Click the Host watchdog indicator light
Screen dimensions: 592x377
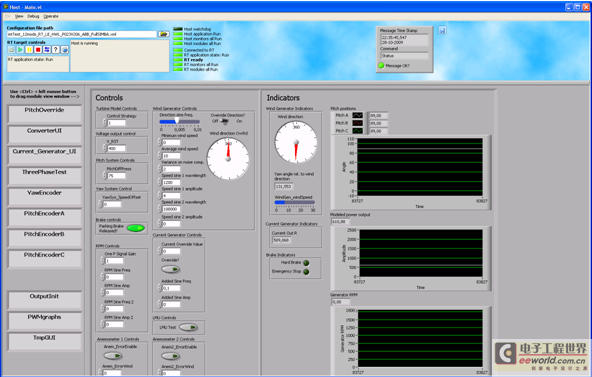coord(178,29)
